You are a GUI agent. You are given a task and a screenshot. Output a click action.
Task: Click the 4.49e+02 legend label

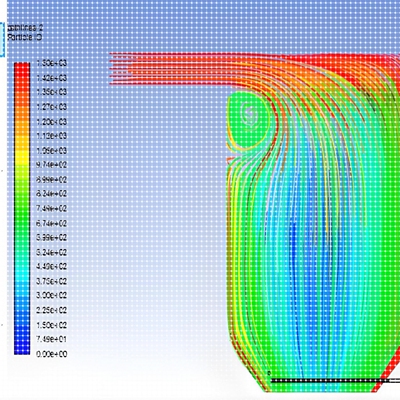click(52, 267)
